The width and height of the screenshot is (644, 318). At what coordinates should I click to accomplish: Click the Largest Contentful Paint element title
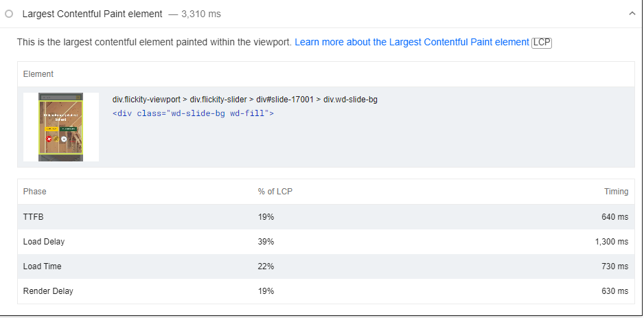coord(93,14)
